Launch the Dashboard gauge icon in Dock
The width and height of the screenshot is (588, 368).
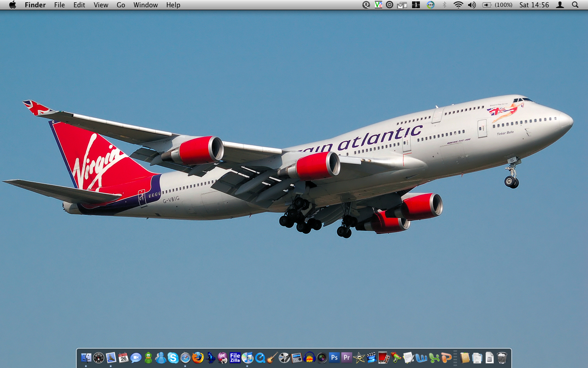(99, 357)
